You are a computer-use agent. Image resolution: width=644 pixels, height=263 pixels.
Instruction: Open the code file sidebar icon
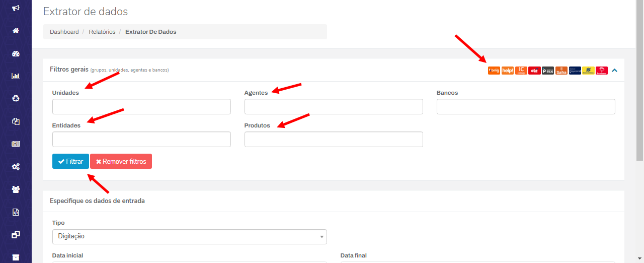coord(16,212)
